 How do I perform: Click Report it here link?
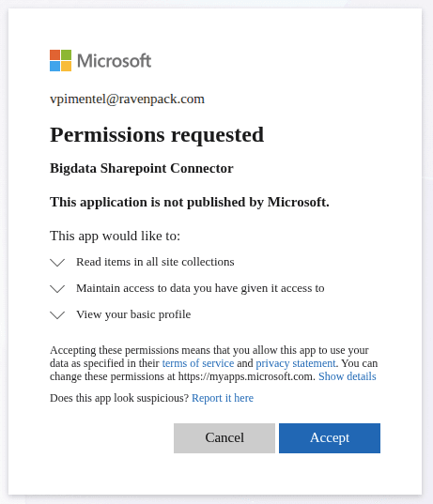223,398
